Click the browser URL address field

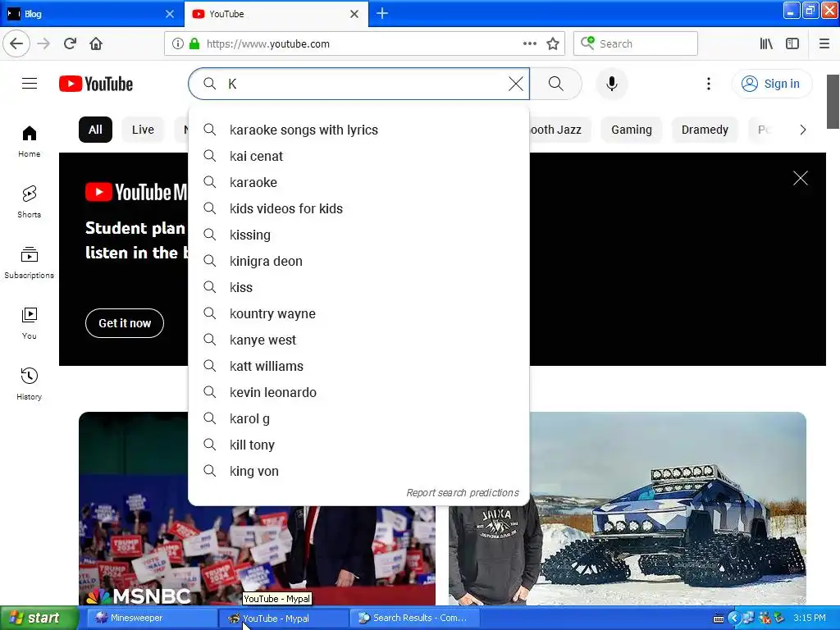[x=364, y=43]
